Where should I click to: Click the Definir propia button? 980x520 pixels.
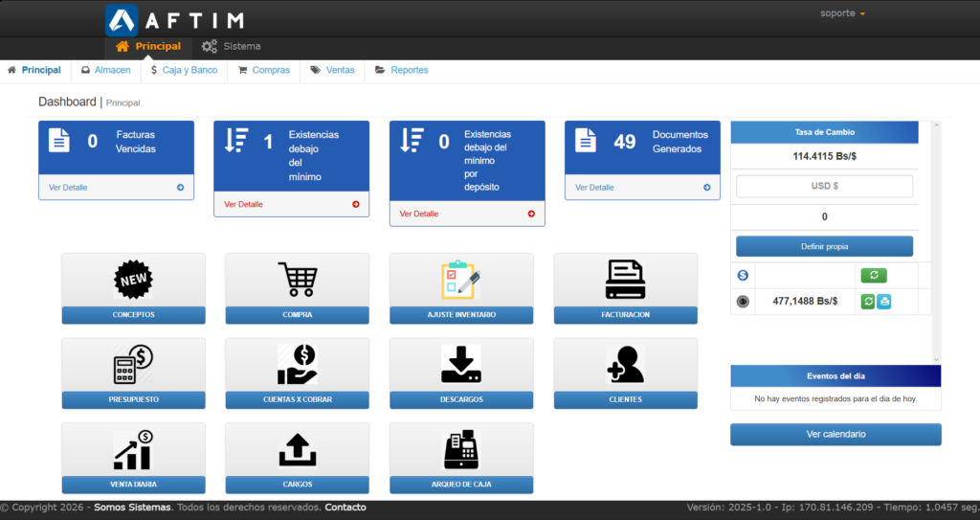pos(824,246)
